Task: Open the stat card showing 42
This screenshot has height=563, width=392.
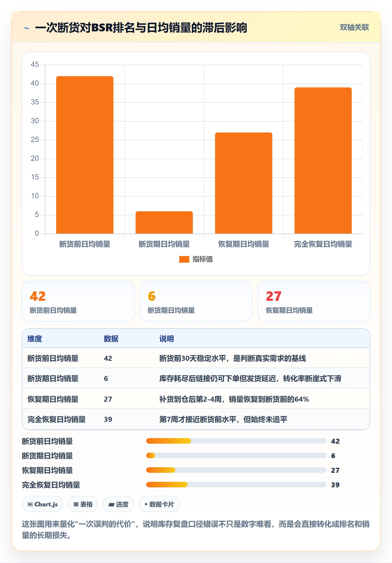Action: 78,301
